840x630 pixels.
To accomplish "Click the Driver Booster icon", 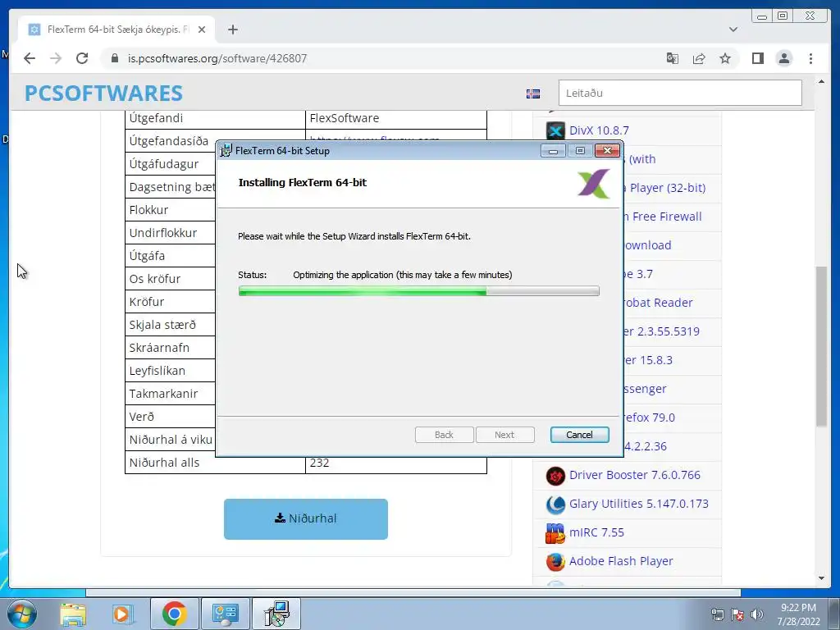I will click(555, 476).
